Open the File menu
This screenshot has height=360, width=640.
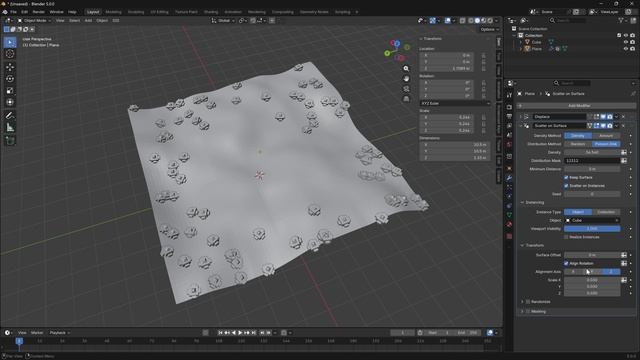point(13,12)
